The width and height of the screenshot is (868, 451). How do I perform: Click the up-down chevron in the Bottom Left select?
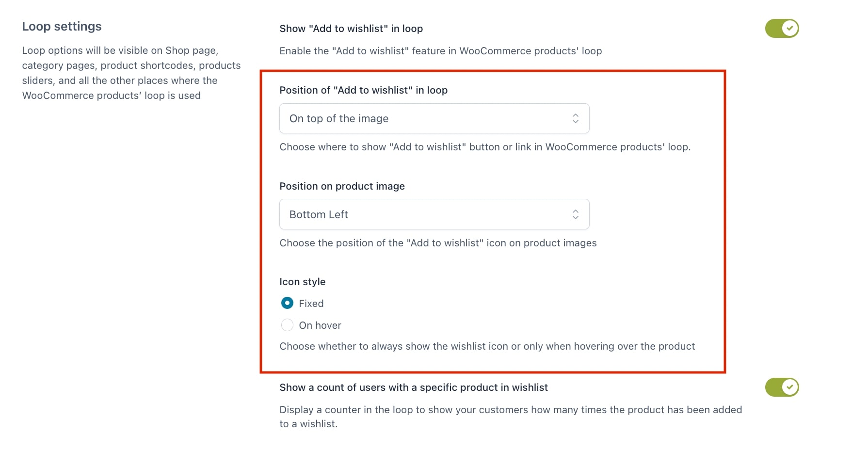(x=575, y=214)
